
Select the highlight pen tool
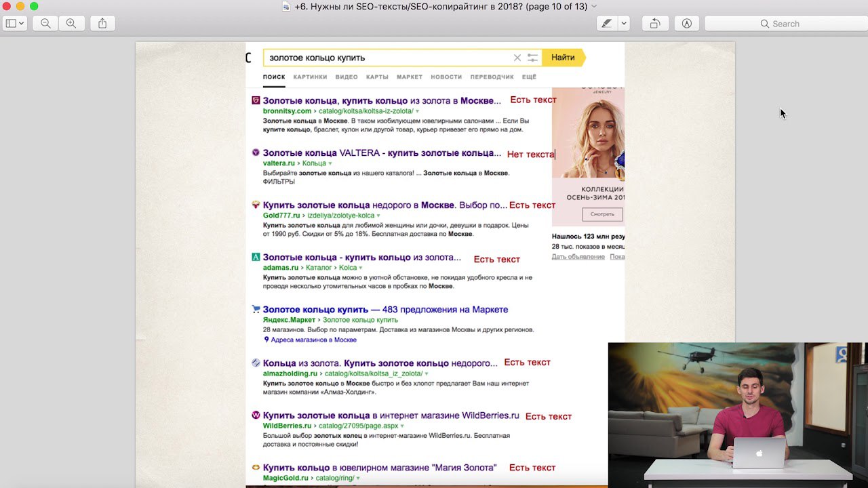606,23
